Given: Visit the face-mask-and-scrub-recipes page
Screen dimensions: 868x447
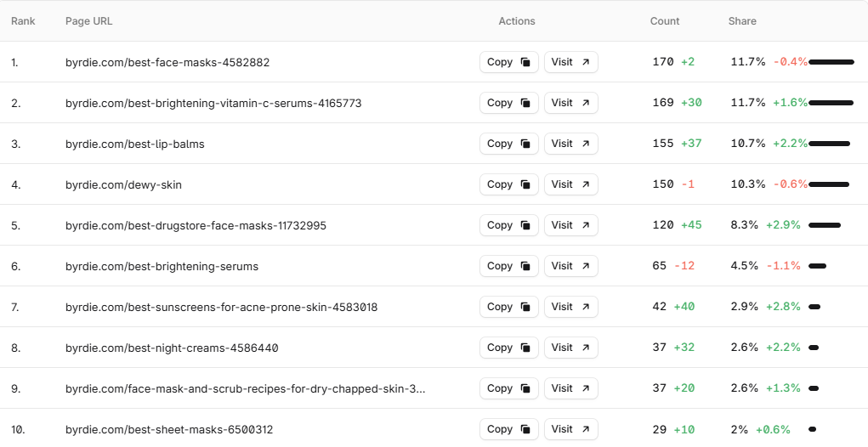Looking at the screenshot, I should (570, 388).
